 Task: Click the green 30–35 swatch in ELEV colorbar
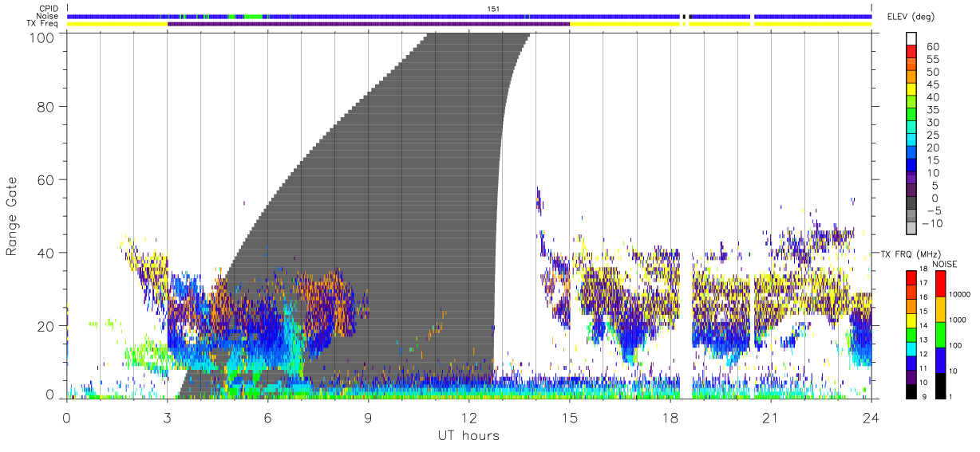point(912,116)
